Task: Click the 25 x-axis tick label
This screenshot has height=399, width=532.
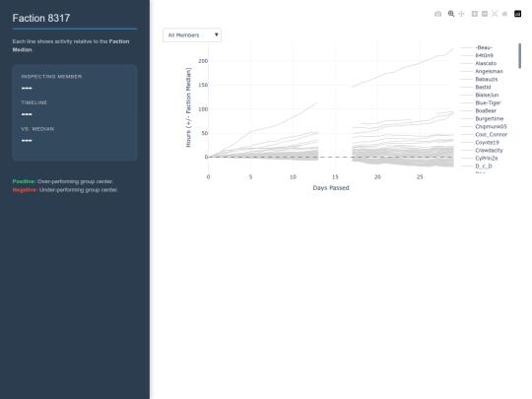Action: (x=420, y=177)
